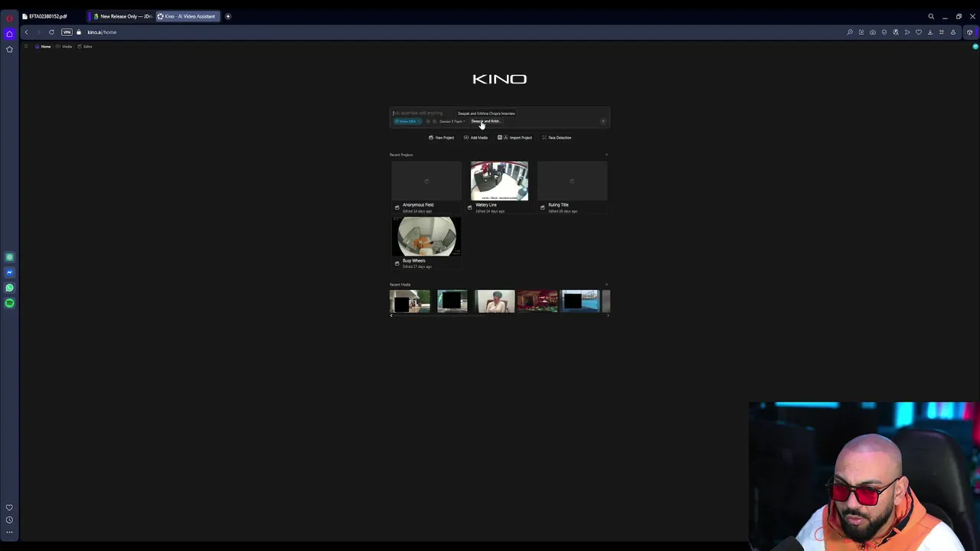The image size is (980, 551).
Task: Go back with the browser back arrow
Action: (26, 32)
